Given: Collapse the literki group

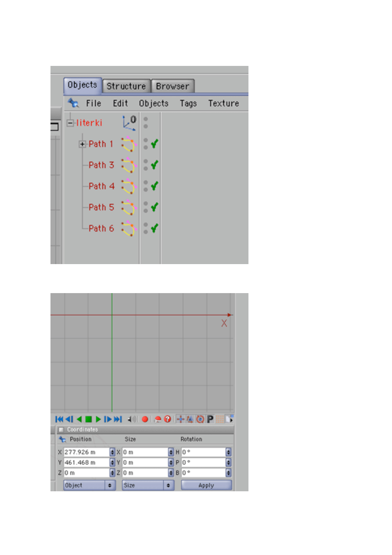Looking at the screenshot, I should coord(70,123).
